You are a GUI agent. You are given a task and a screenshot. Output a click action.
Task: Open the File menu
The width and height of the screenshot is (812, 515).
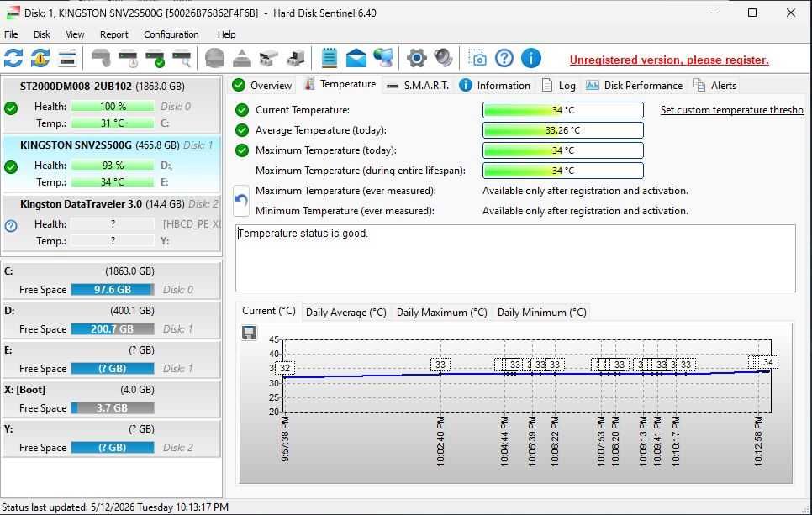point(11,34)
